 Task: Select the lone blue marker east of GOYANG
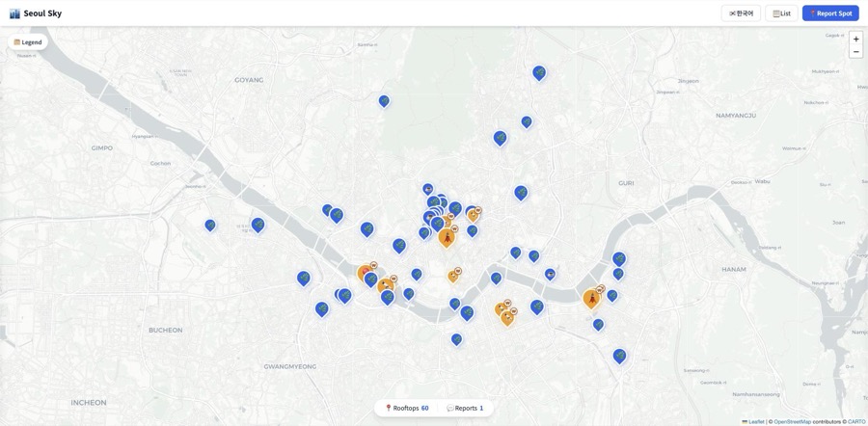(x=384, y=100)
